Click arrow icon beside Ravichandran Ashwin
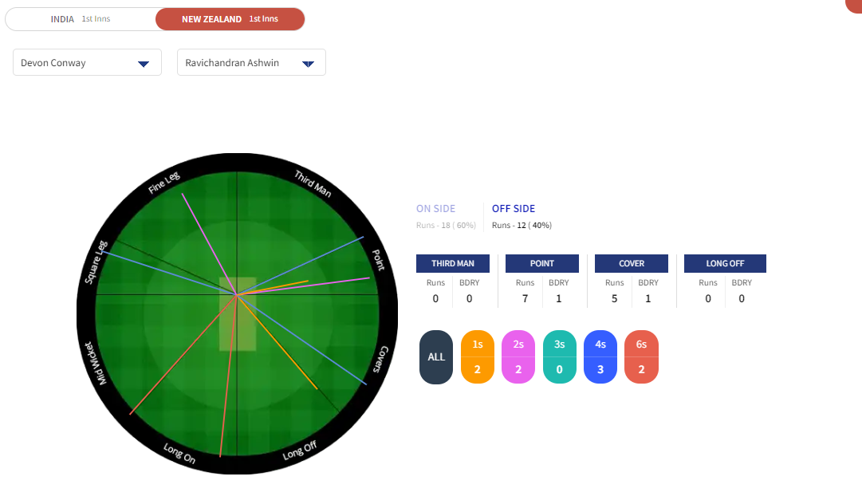862x504 pixels. [308, 64]
